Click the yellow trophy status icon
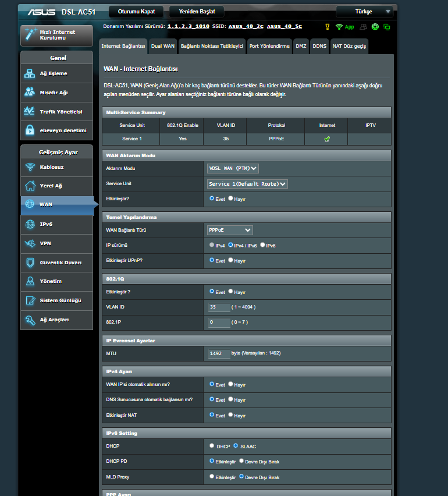Image resolution: width=448 pixels, height=496 pixels. [328, 27]
